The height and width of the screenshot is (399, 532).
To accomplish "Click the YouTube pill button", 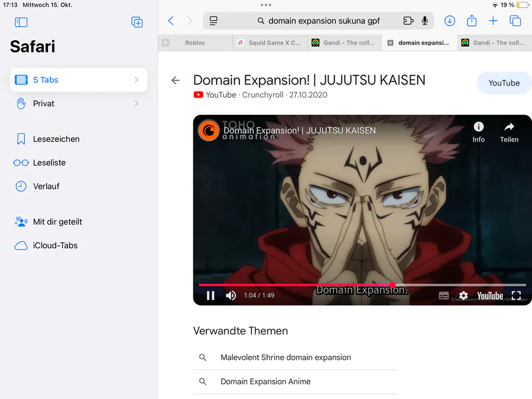I will pos(504,83).
